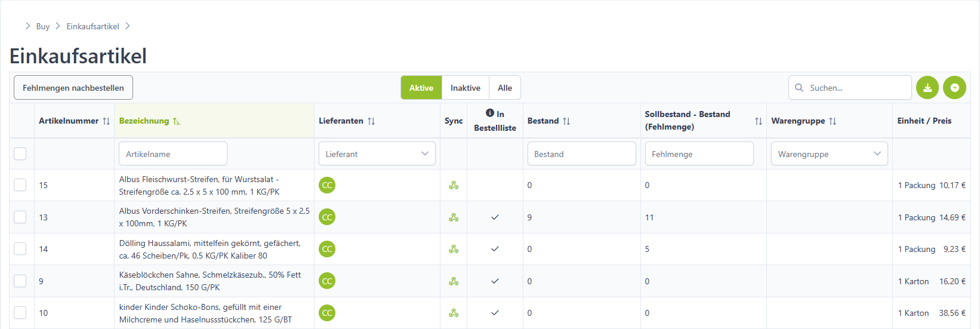Open the Warengruppe filter dropdown
The height and width of the screenshot is (329, 980).
tap(830, 154)
